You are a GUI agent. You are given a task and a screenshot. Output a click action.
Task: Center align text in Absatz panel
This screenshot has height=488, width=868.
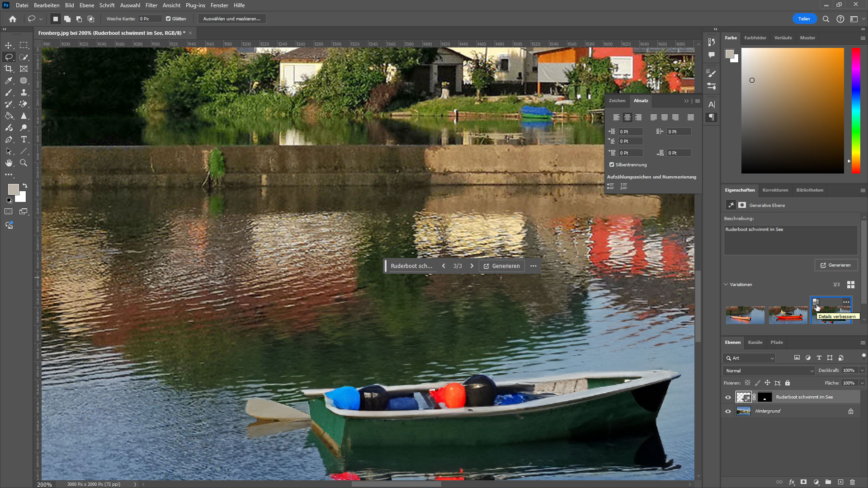tap(627, 117)
